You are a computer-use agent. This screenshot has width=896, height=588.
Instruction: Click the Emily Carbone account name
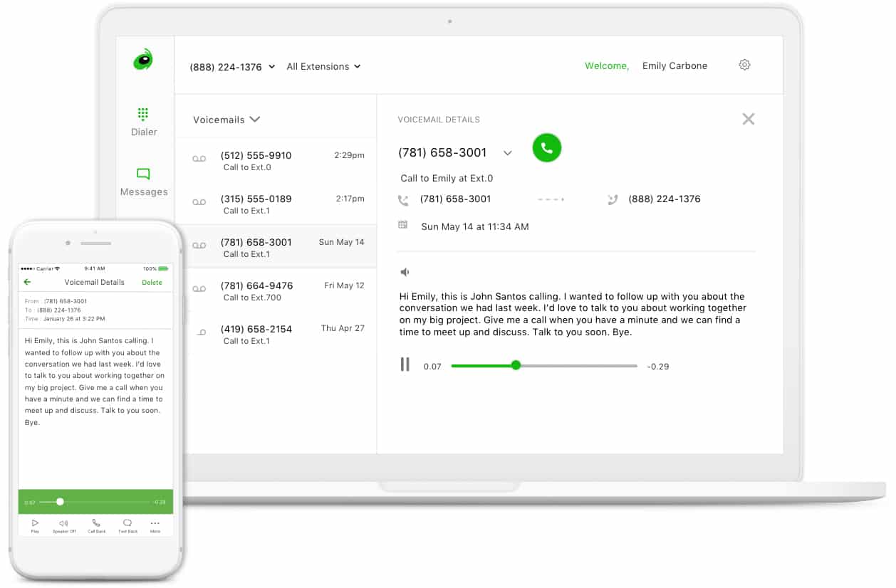(x=674, y=65)
